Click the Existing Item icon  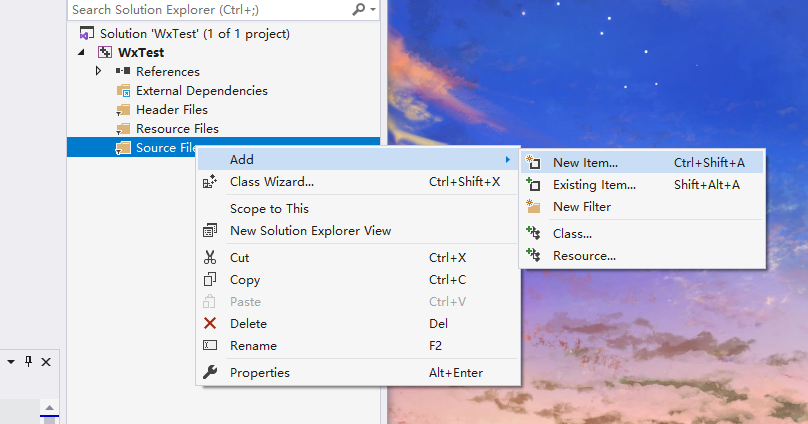point(533,184)
